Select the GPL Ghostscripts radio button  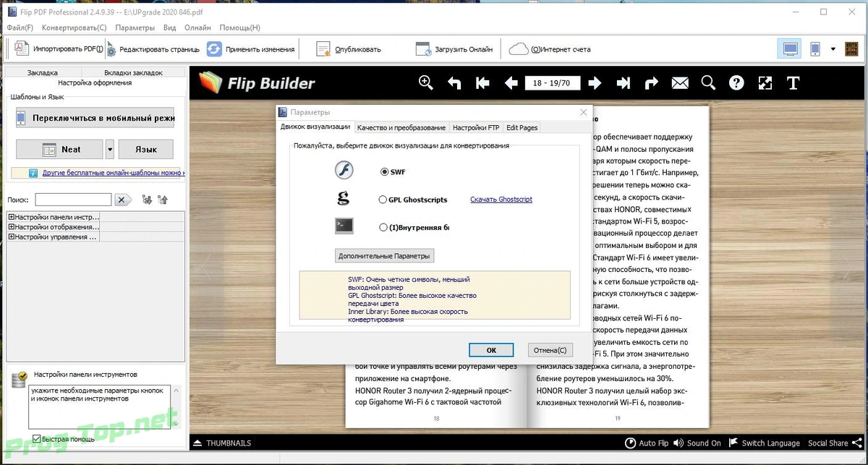point(383,200)
